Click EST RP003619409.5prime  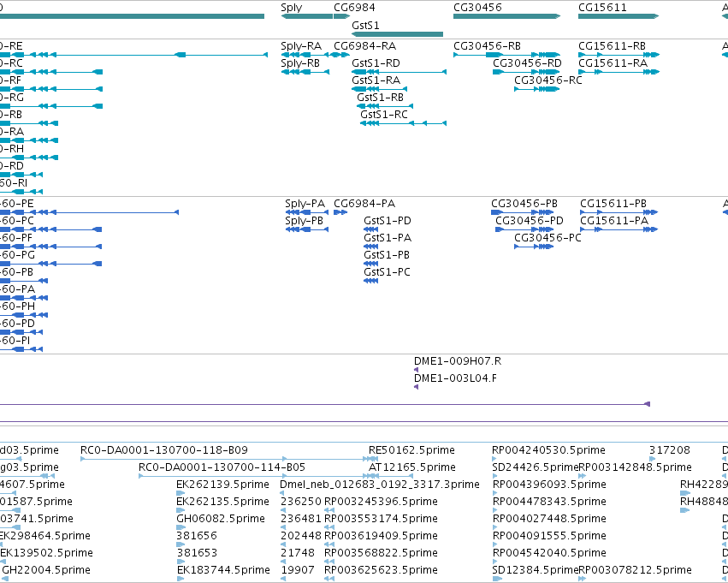point(381,536)
